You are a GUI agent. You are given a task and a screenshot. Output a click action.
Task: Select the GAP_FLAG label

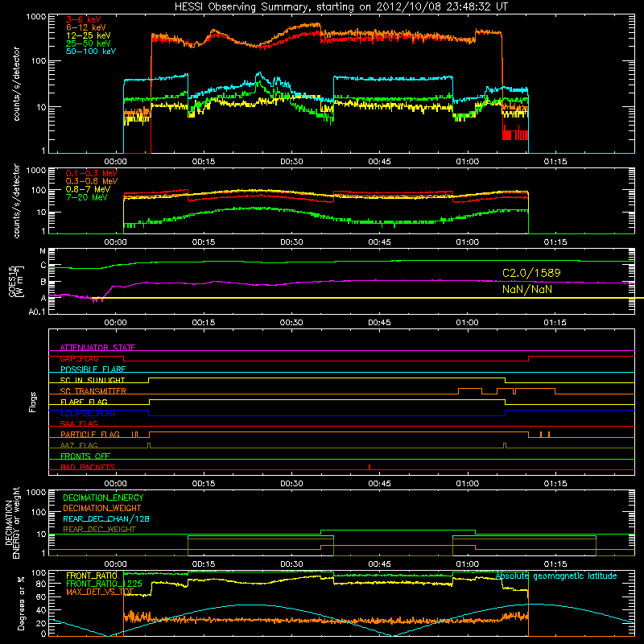tap(79, 358)
